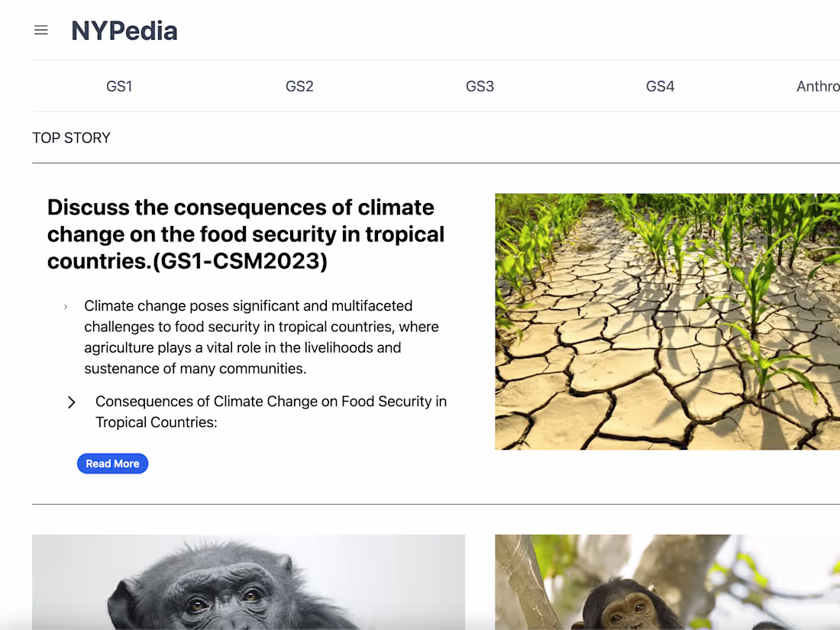The height and width of the screenshot is (630, 840).
Task: Expand the 'Consequences of Climate Change' chevron
Action: [71, 402]
